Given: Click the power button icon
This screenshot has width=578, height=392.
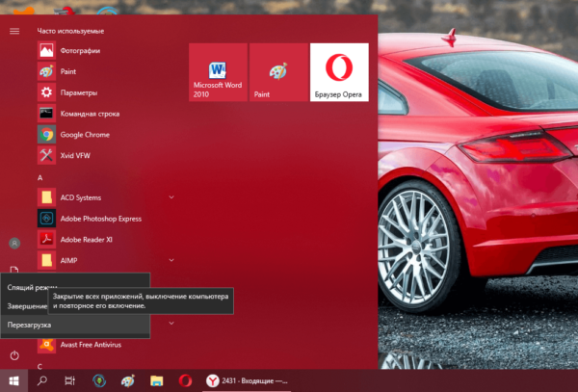Looking at the screenshot, I should pyautogui.click(x=14, y=355).
